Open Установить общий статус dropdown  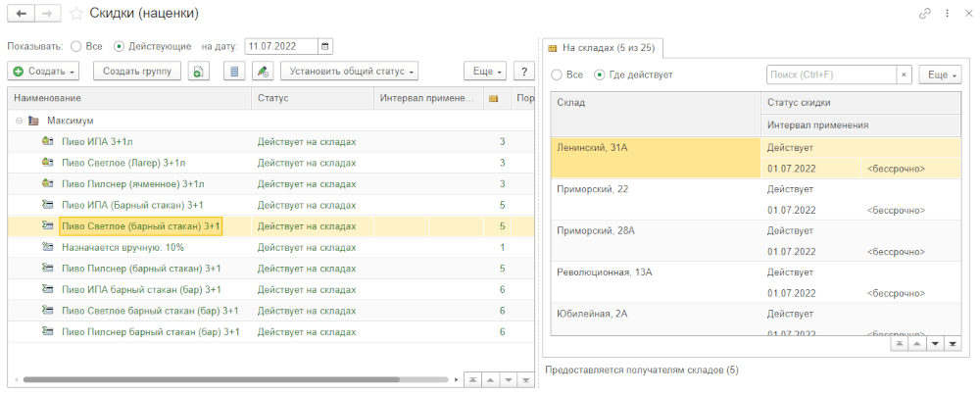tap(349, 72)
